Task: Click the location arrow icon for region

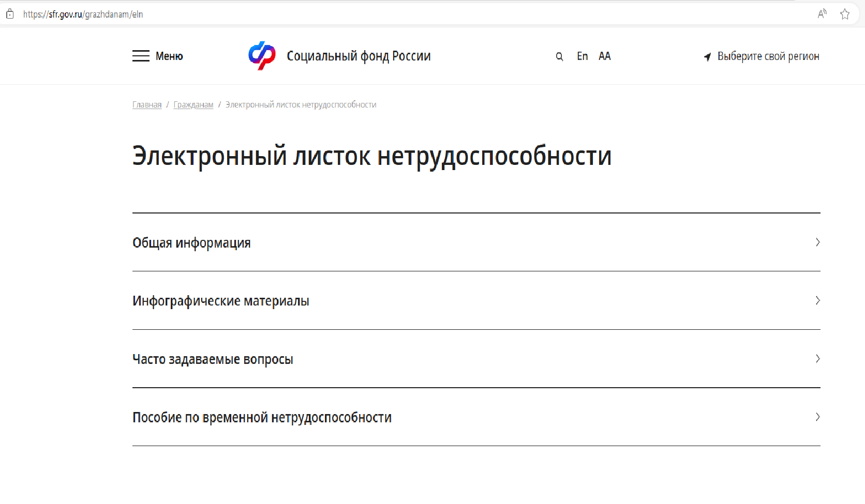Action: click(x=707, y=57)
